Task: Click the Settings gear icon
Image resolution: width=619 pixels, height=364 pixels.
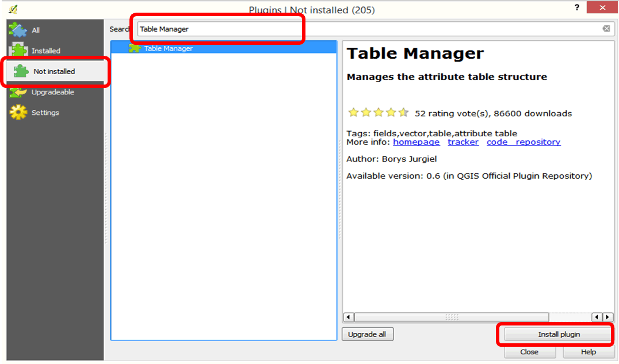Action: (x=18, y=113)
